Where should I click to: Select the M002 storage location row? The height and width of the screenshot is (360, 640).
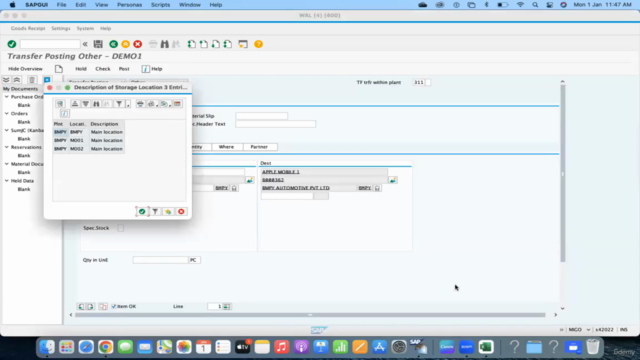click(x=89, y=149)
